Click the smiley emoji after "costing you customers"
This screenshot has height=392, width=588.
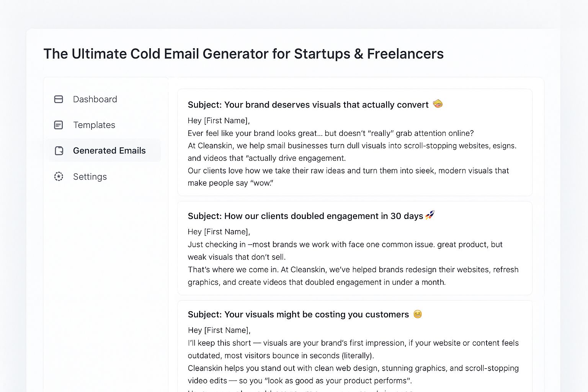click(418, 314)
